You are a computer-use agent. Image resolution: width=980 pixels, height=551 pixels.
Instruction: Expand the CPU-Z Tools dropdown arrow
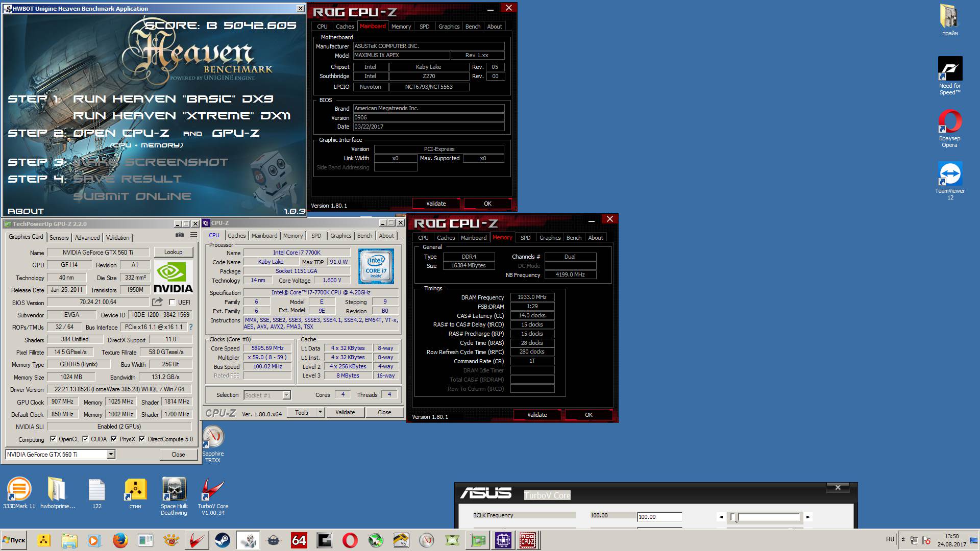click(x=320, y=412)
